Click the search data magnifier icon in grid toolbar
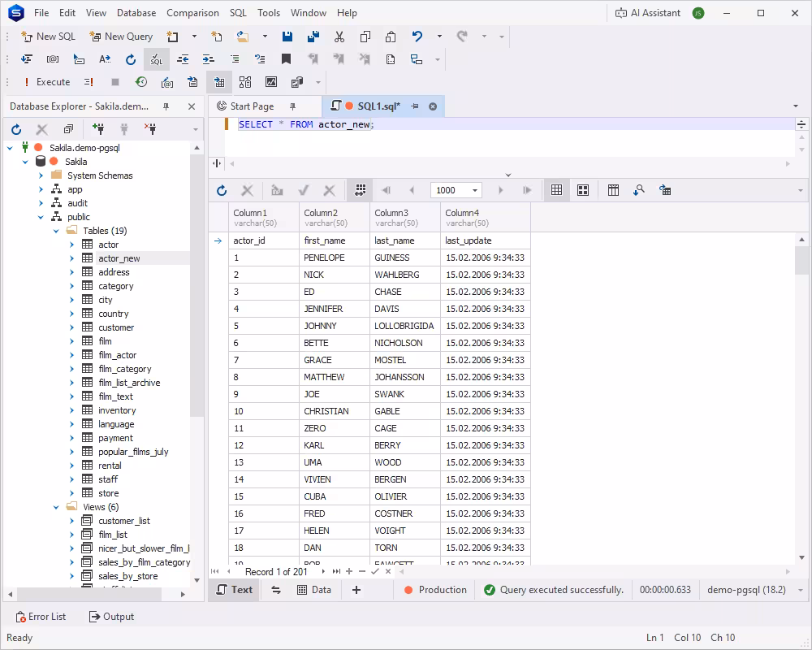812x650 pixels. (639, 190)
